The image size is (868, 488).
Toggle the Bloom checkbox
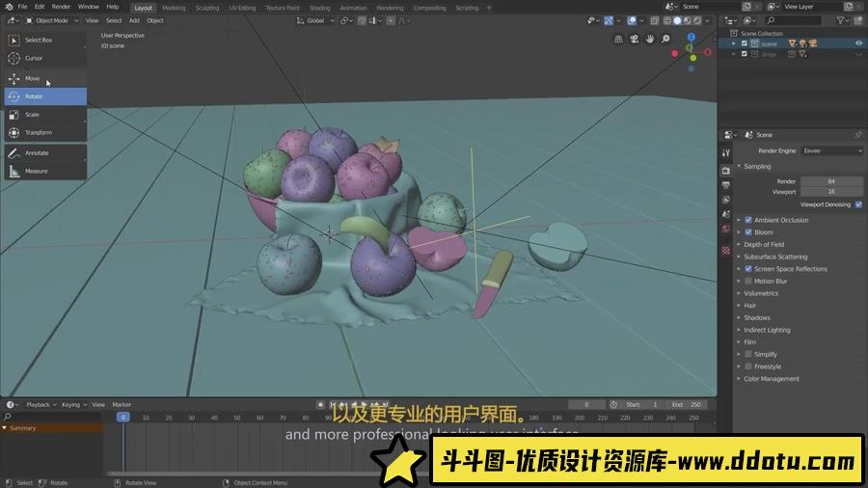tap(748, 232)
